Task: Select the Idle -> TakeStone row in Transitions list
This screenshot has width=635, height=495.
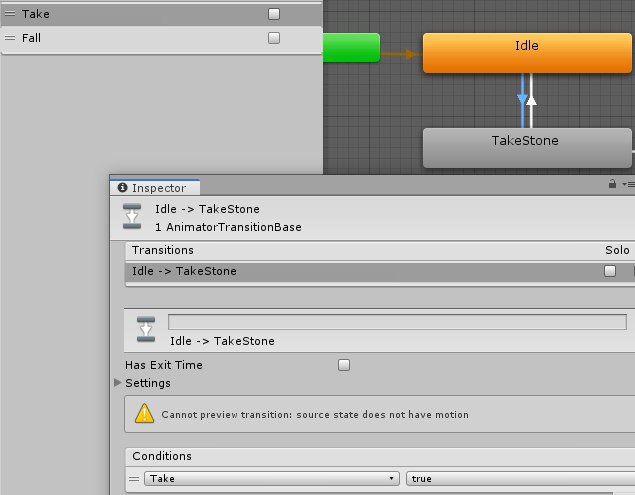Action: click(380, 271)
